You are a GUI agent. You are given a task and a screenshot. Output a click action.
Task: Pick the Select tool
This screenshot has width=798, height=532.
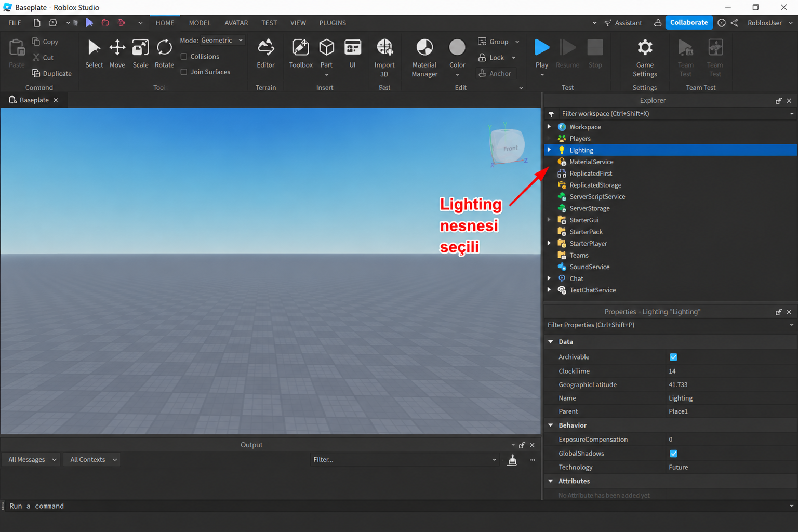(94, 54)
